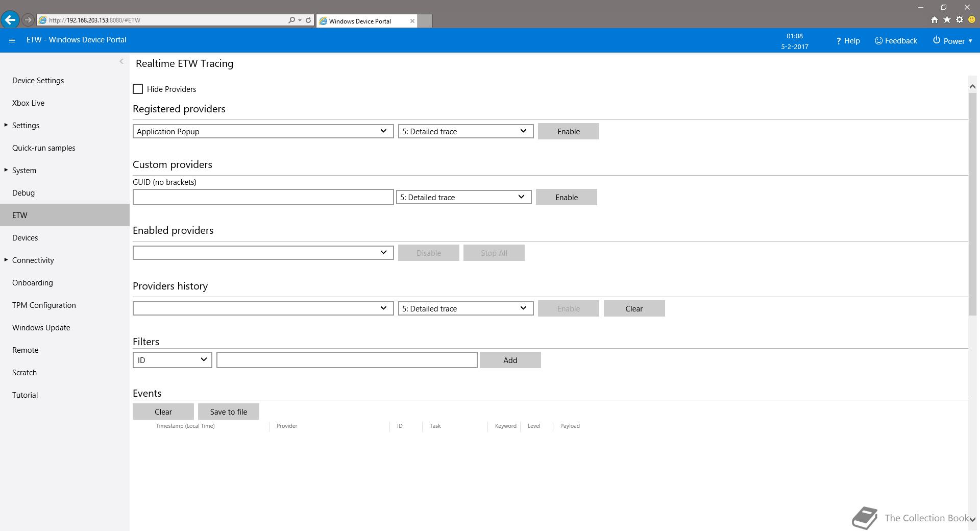
Task: Open Xbox Live in the sidebar
Action: click(65, 103)
